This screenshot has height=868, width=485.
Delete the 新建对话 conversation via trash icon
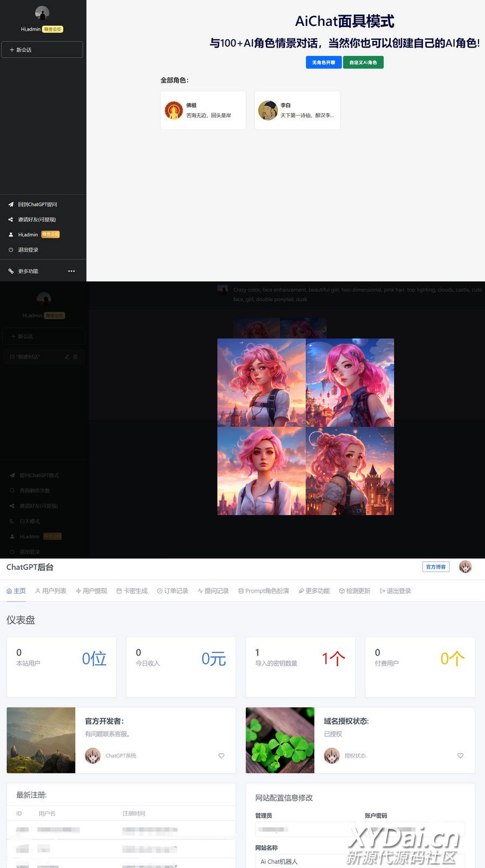(75, 357)
